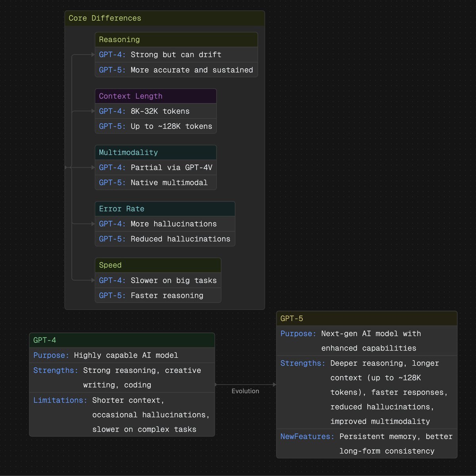Click the "Context Length" node header
This screenshot has height=476, width=476.
[x=156, y=96]
